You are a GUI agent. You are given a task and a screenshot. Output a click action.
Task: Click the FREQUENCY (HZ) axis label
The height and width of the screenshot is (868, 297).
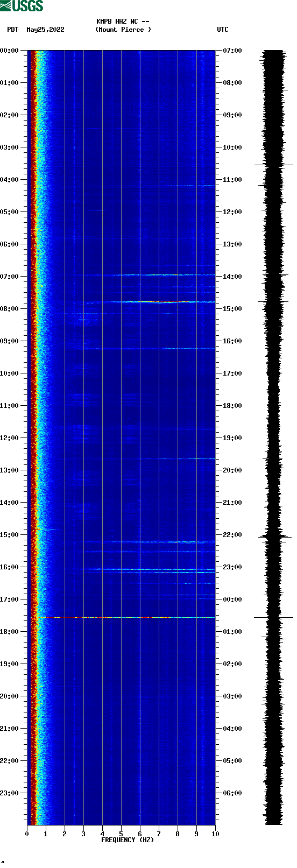tap(128, 840)
